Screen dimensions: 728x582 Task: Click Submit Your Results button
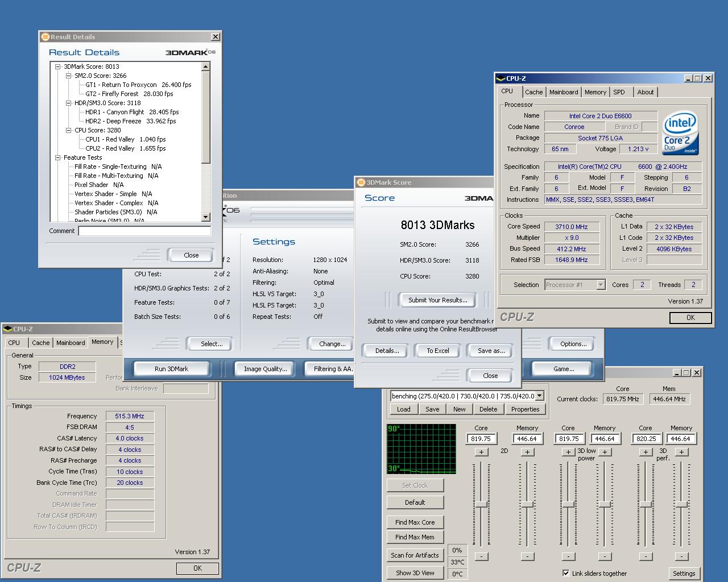pyautogui.click(x=437, y=300)
